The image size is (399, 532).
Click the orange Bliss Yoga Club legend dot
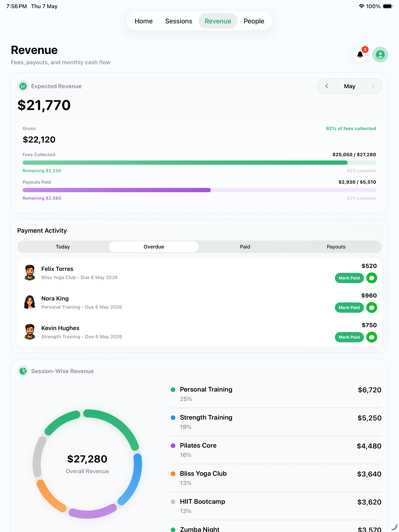click(173, 474)
